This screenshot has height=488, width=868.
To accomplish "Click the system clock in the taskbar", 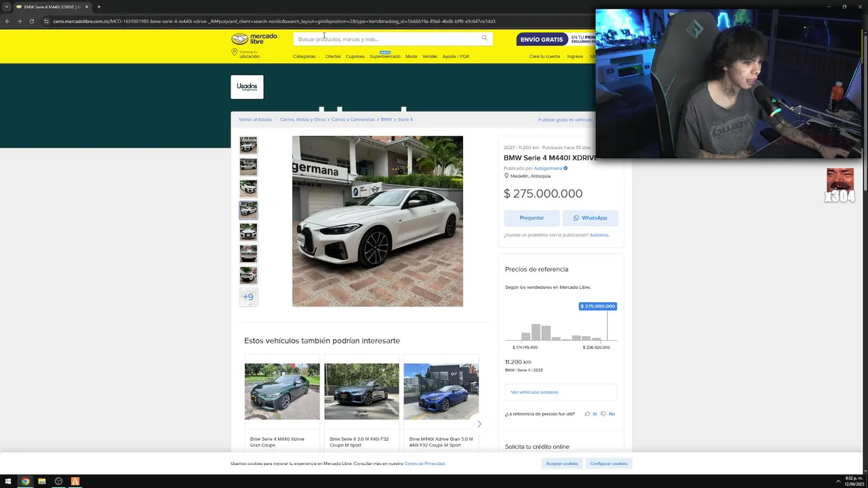I will tap(854, 481).
